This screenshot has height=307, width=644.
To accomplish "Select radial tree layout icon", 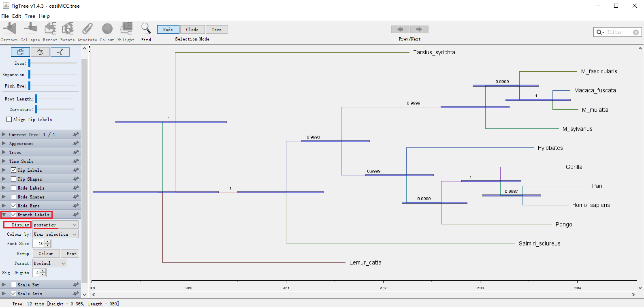I will pos(60,52).
